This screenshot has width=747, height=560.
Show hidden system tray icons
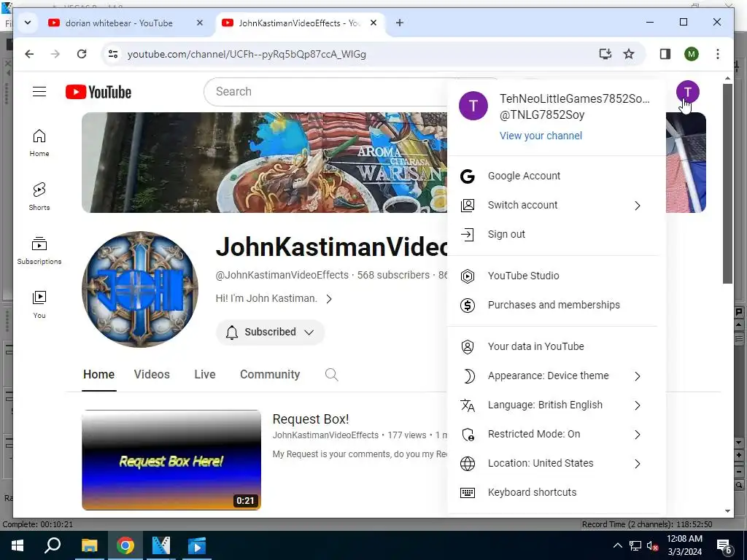617,545
